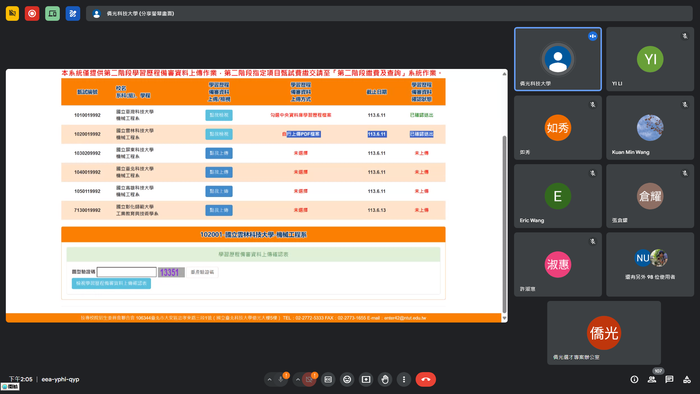Click the 102001 orange section header
Image resolution: width=700 pixels, height=394 pixels.
[x=253, y=234]
